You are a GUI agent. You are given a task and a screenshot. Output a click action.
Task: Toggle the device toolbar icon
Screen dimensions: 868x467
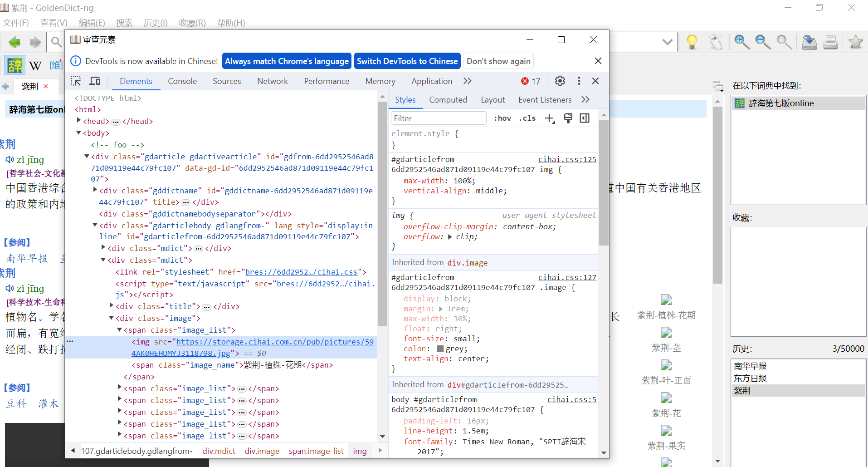[x=95, y=81]
